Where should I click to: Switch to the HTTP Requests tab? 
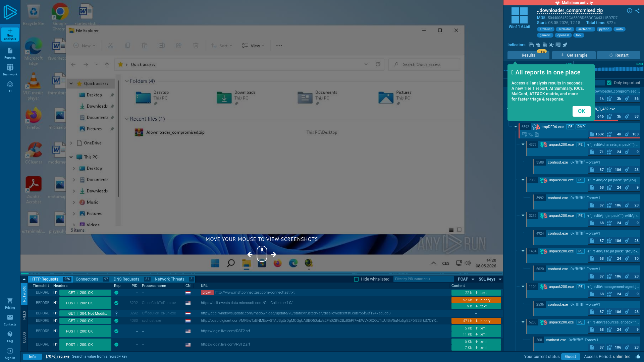(x=50, y=279)
